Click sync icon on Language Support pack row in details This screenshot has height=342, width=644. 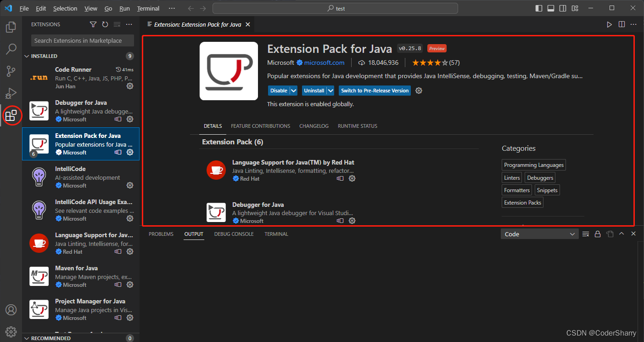(x=340, y=178)
